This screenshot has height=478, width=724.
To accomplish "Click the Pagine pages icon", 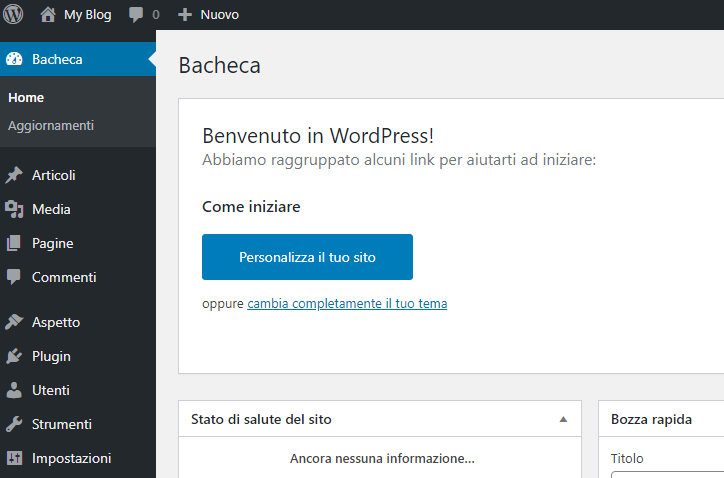I will pyautogui.click(x=14, y=243).
